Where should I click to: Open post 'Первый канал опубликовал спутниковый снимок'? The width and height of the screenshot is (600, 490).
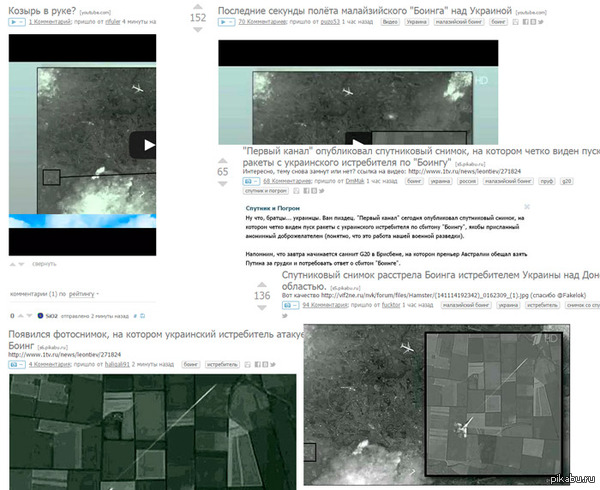coord(421,156)
